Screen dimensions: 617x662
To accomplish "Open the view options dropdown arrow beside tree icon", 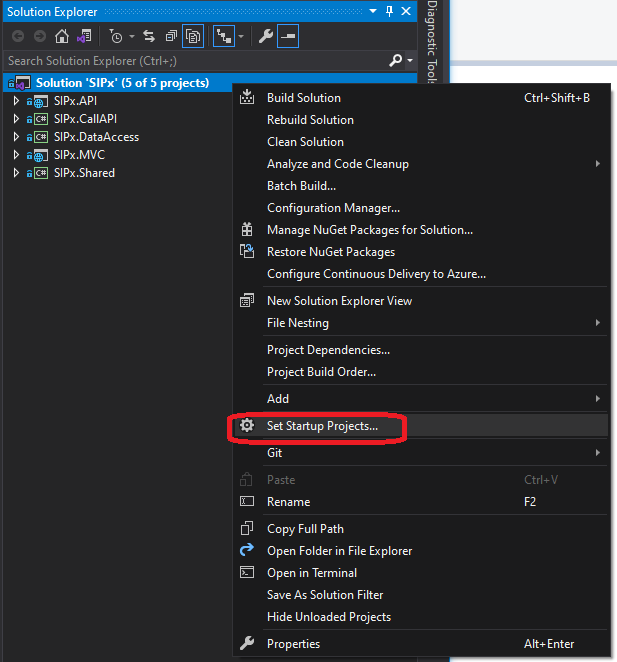I will [x=241, y=37].
